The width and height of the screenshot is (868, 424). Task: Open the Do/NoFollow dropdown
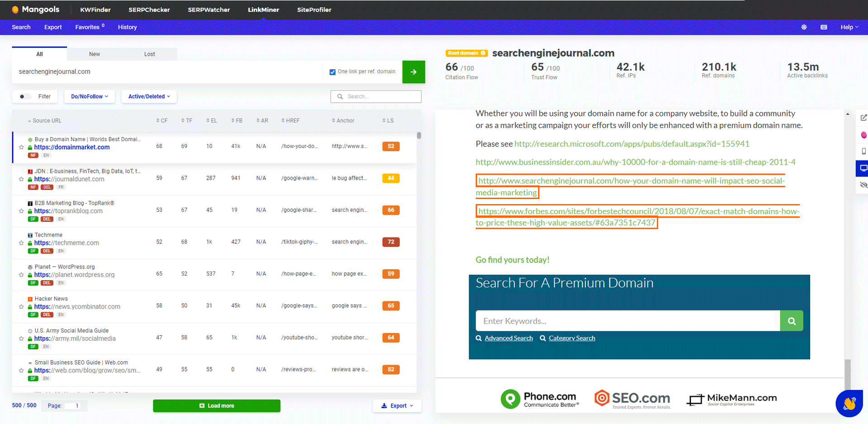90,96
